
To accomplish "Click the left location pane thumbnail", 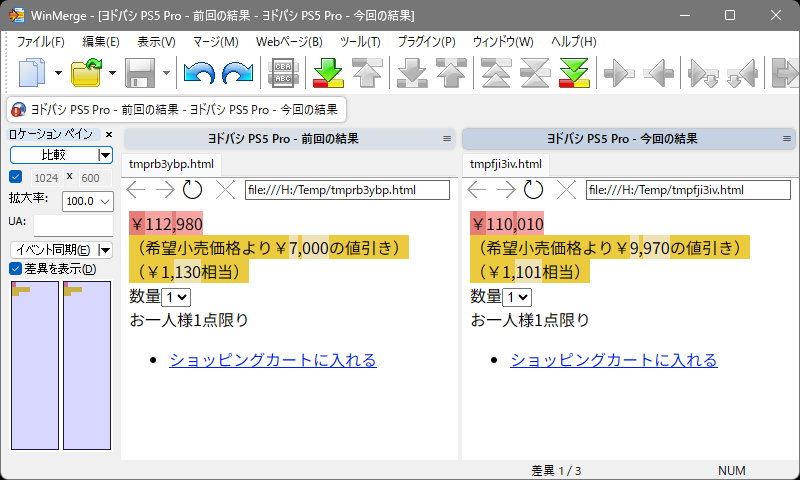I will 35,365.
